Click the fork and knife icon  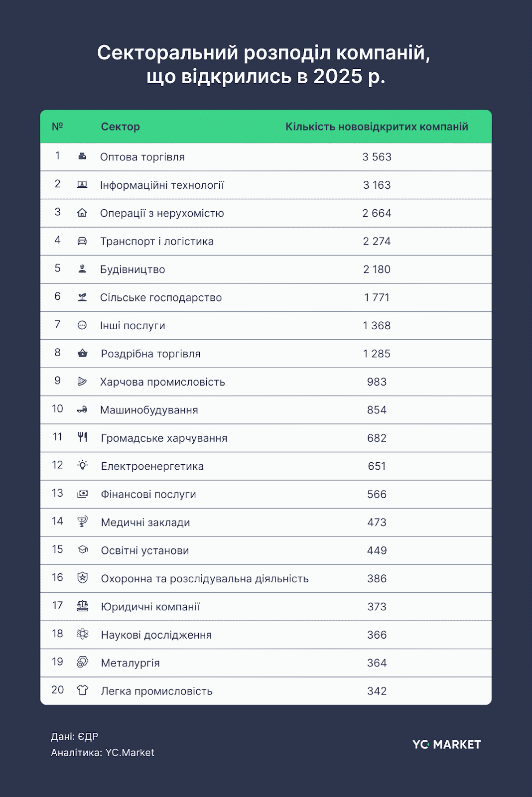[x=83, y=438]
